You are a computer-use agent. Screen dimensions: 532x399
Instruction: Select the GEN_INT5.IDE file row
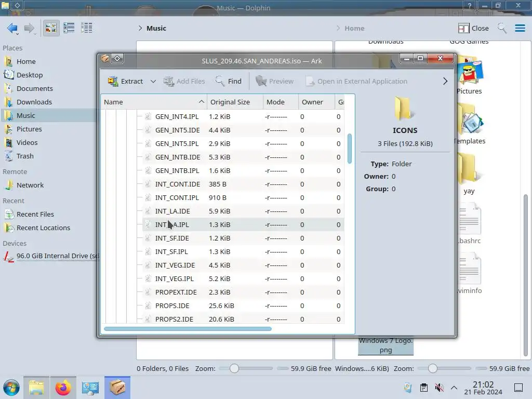(243, 130)
